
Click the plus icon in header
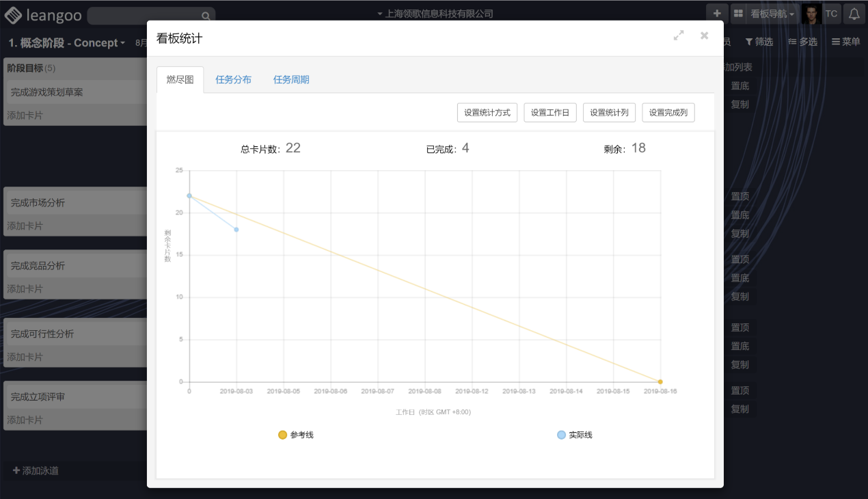click(x=717, y=14)
